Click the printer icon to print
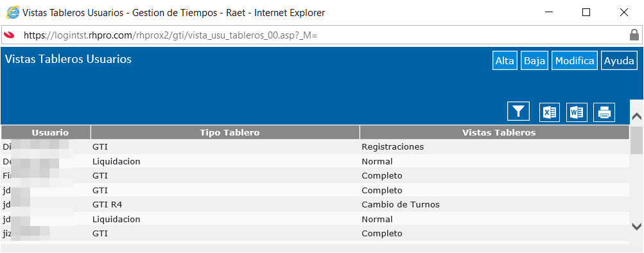 [605, 112]
